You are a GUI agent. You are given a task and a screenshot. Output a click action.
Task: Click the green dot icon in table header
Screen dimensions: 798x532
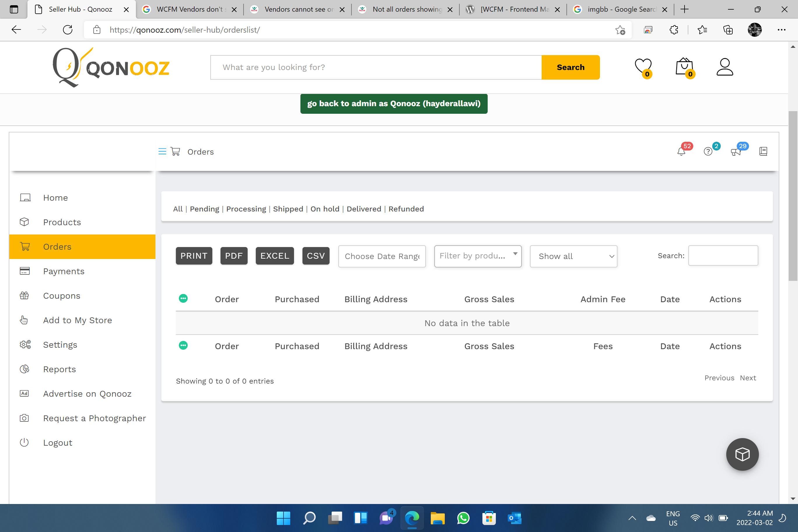coord(183,299)
